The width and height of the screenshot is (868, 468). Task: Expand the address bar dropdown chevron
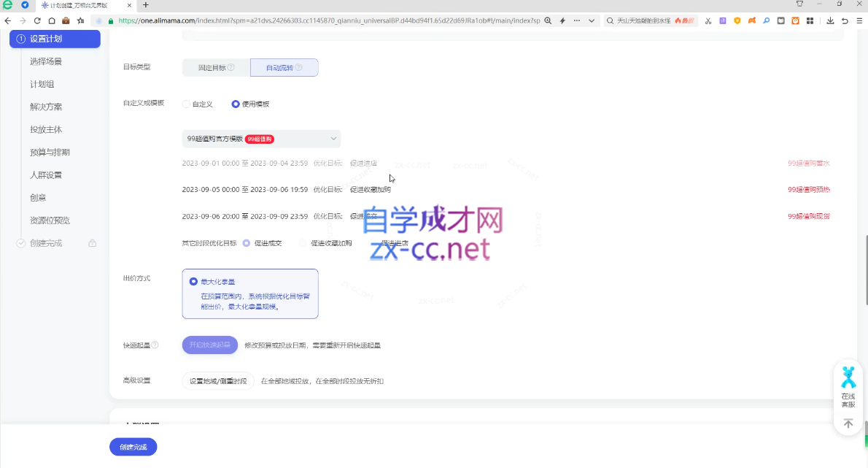tap(592, 20)
